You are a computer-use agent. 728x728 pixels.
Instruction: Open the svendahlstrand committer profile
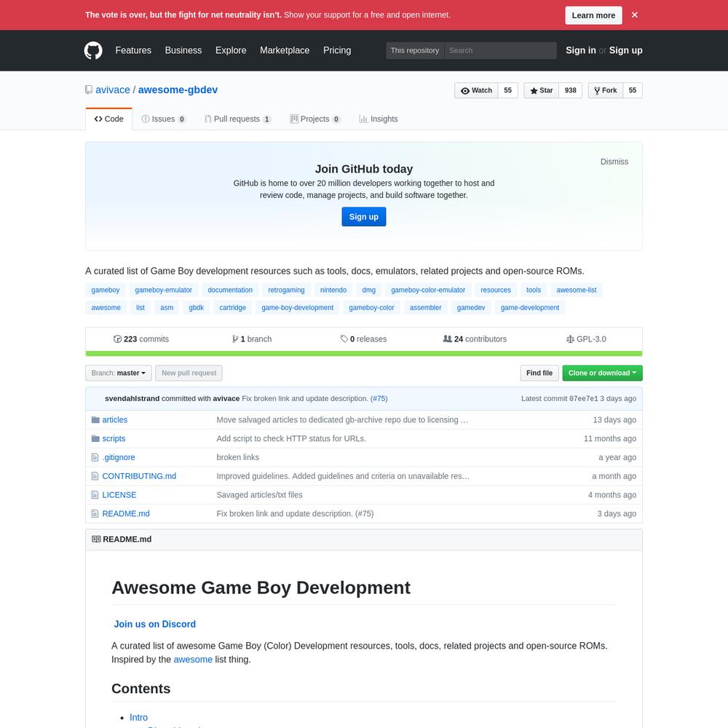(x=132, y=398)
